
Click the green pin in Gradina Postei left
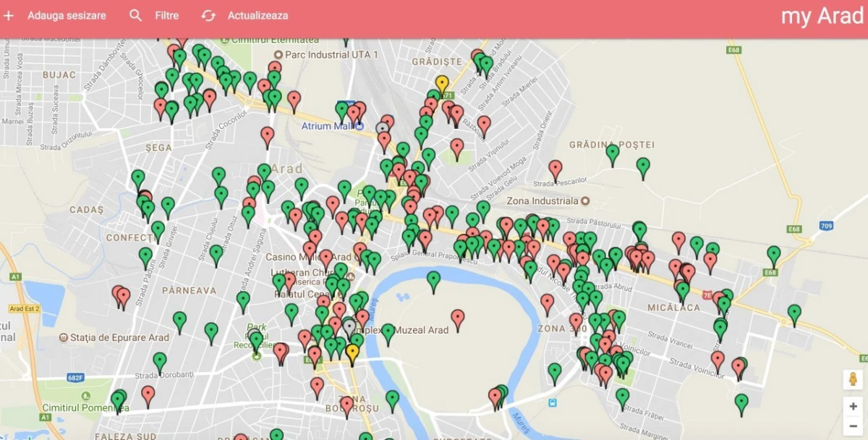point(613,154)
